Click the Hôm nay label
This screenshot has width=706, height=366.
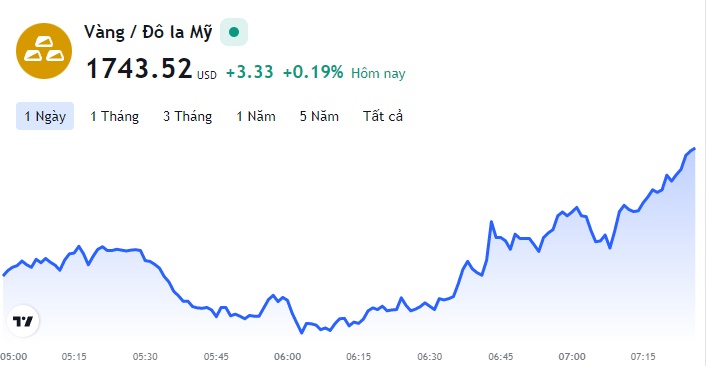point(378,73)
